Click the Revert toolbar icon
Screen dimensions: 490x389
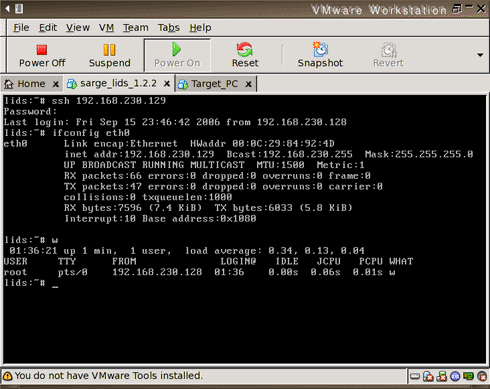pyautogui.click(x=388, y=50)
